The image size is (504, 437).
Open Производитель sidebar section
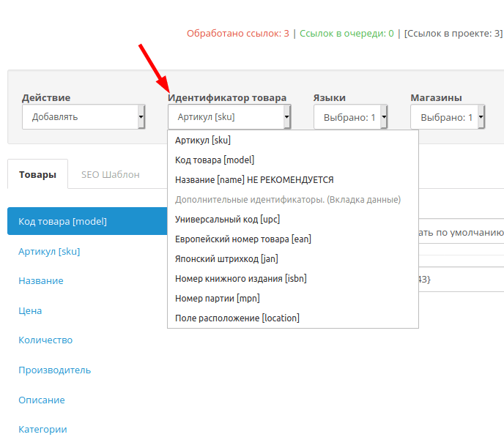55,370
